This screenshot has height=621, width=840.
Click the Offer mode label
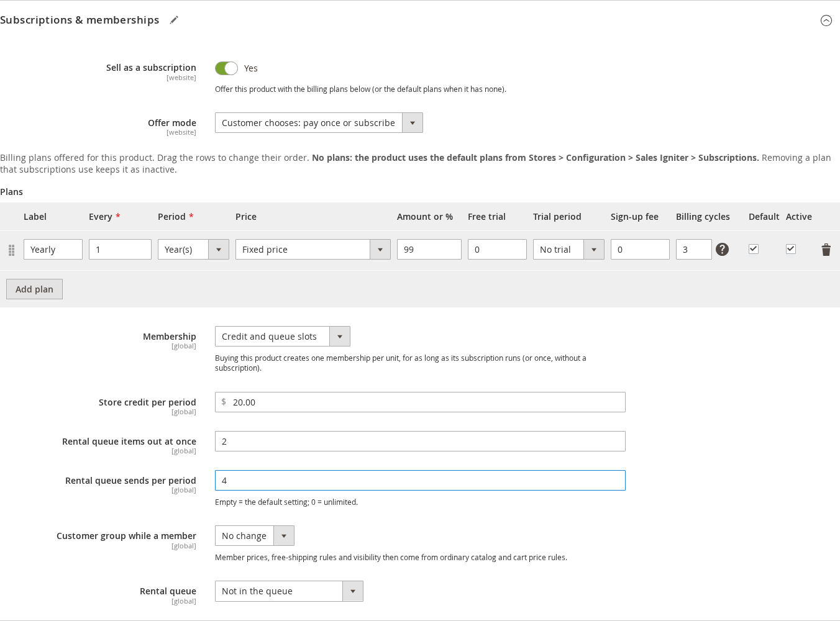(x=172, y=123)
